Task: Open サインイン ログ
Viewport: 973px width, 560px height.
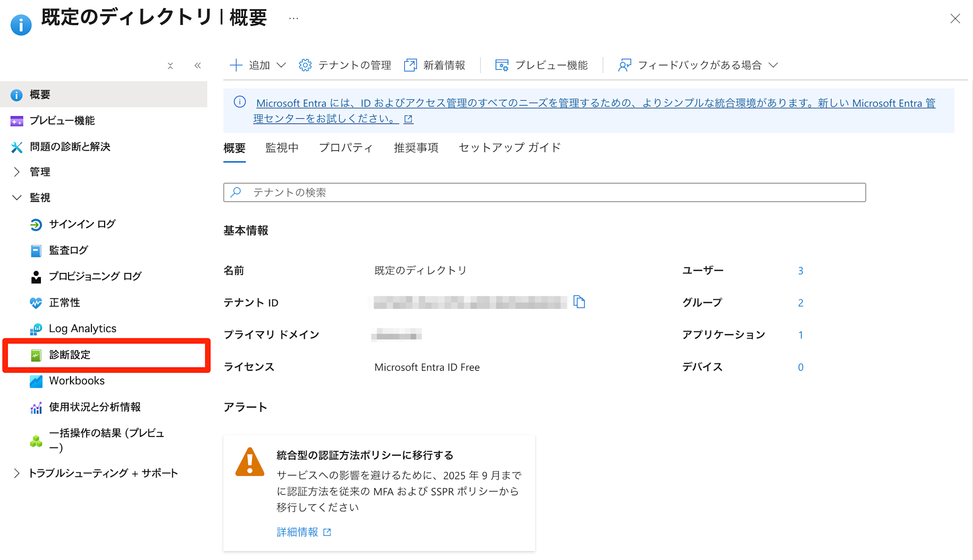Action: [x=82, y=224]
